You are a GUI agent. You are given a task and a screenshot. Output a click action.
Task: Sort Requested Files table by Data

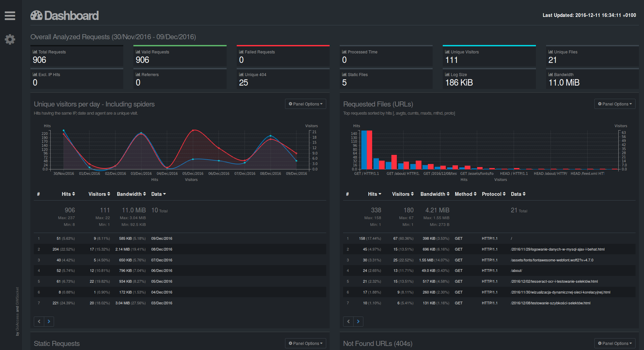pyautogui.click(x=518, y=194)
